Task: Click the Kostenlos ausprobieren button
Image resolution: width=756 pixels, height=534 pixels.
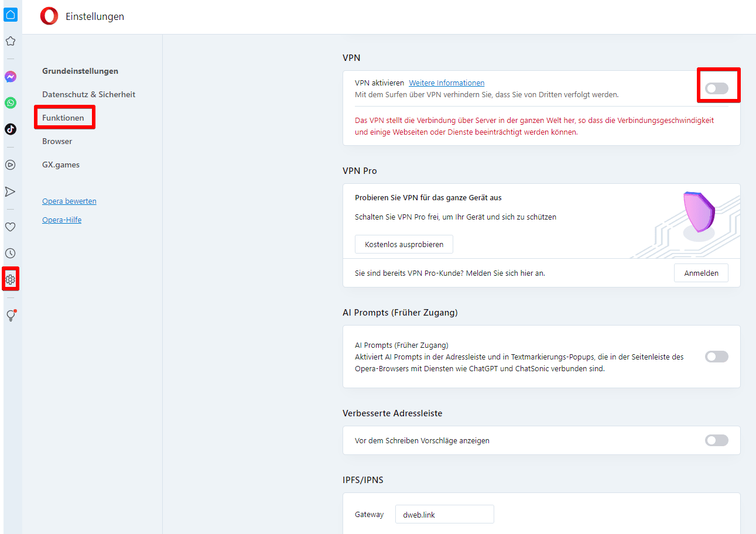Action: 404,244
